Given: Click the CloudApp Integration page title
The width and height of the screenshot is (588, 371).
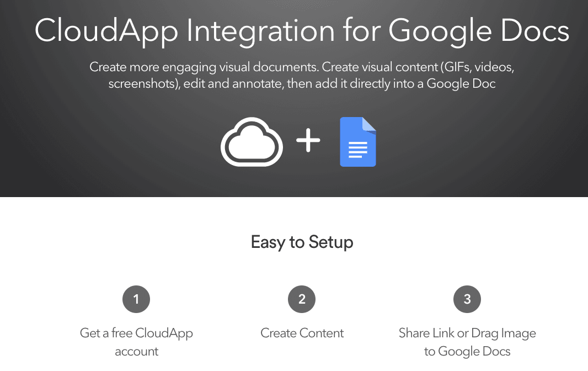Looking at the screenshot, I should [302, 31].
